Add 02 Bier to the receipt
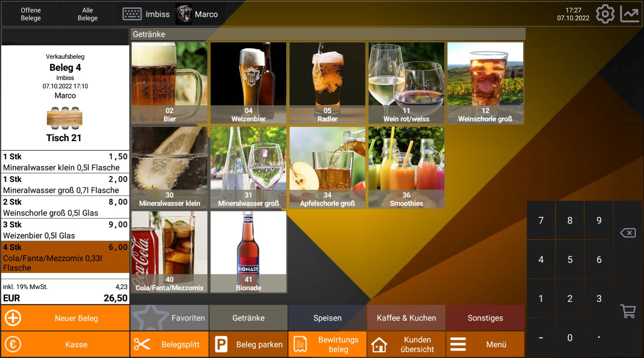This screenshot has width=644, height=358. (x=170, y=83)
